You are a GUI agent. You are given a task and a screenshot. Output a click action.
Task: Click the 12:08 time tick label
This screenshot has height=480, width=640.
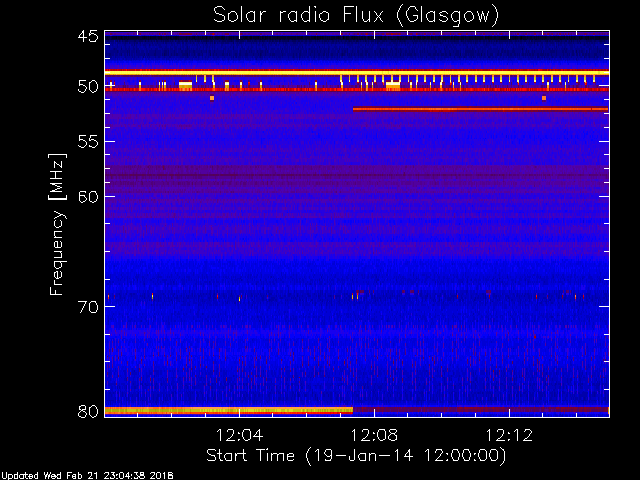click(374, 435)
